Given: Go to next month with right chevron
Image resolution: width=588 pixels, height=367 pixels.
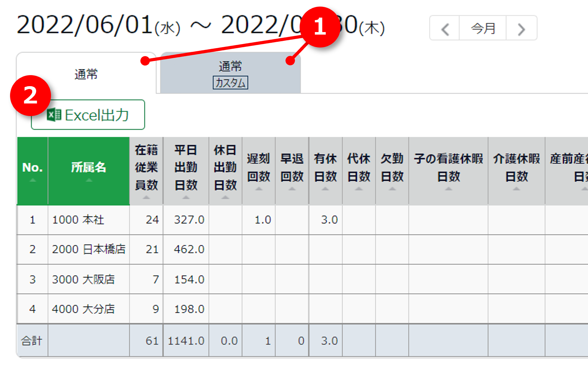Looking at the screenshot, I should pyautogui.click(x=521, y=28).
